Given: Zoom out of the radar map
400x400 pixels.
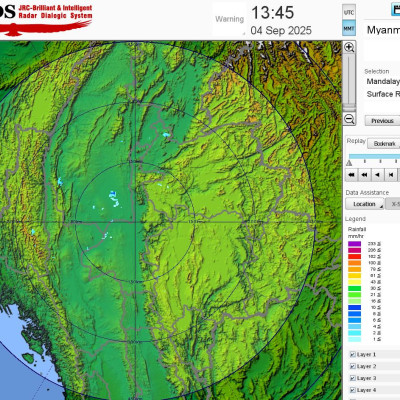Looking at the screenshot, I should click(x=349, y=119).
